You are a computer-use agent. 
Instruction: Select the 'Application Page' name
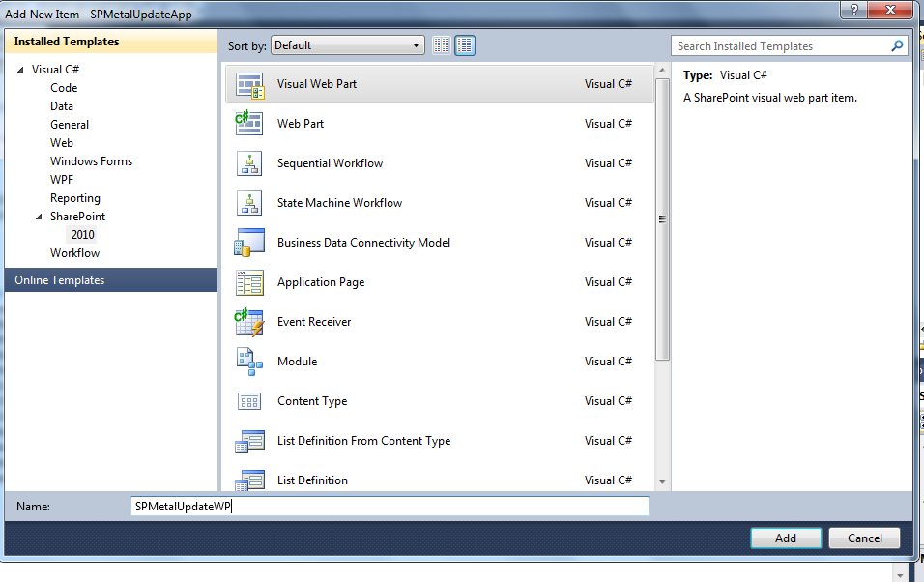(x=321, y=282)
